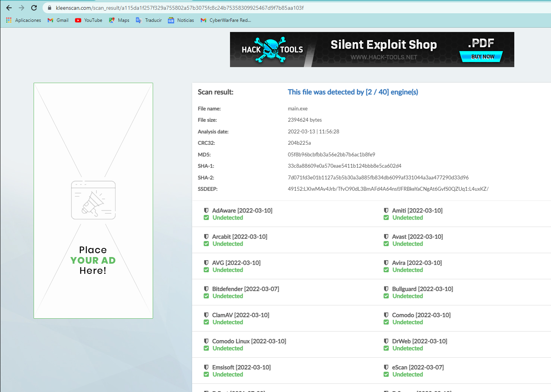Select the Undetected status under Comodo Linux
Image resolution: width=551 pixels, height=392 pixels.
(x=228, y=348)
